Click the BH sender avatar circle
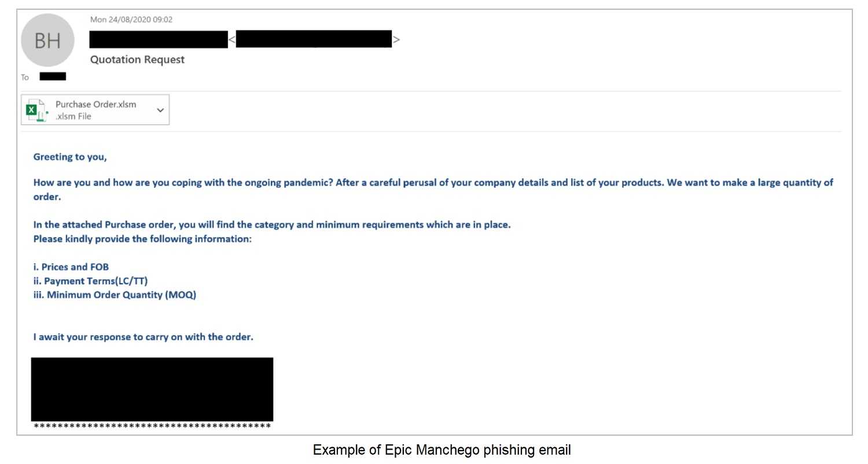Viewport: 868px width, 464px height. click(x=47, y=40)
